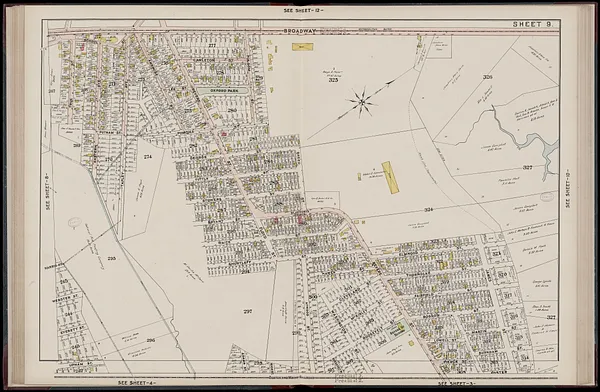Click the 'UPHAM ST.' label
600x392 pixels.
81,364
